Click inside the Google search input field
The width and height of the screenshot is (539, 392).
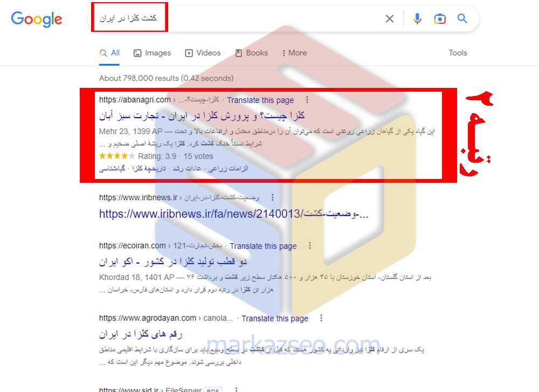click(x=237, y=18)
